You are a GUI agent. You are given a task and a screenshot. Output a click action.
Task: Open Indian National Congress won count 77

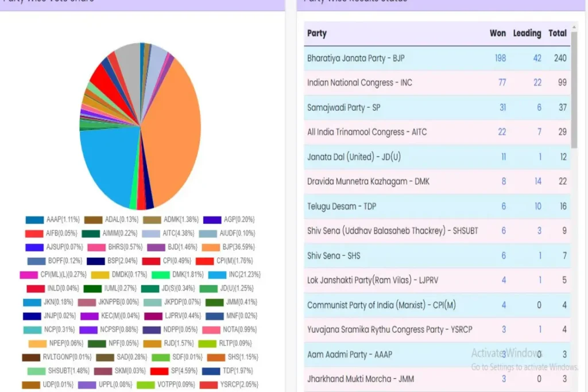[502, 83]
